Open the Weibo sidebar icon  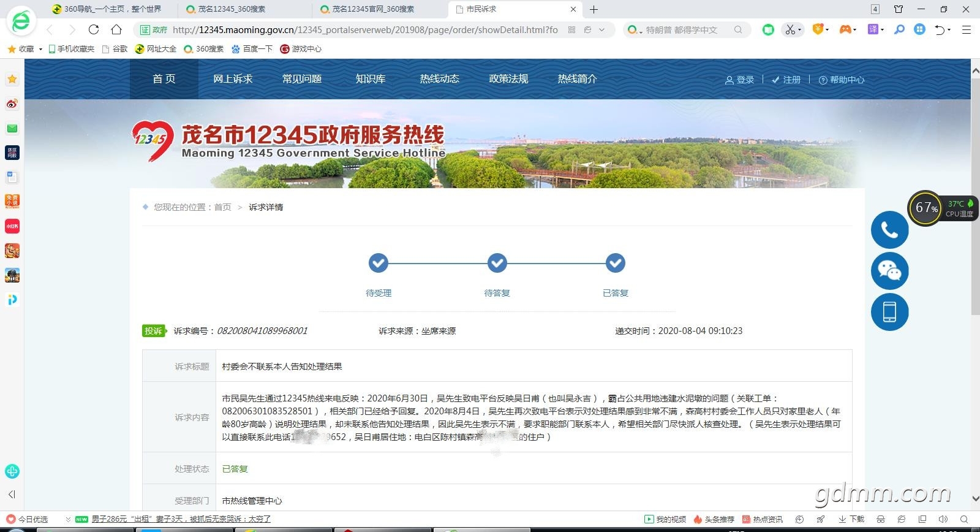coord(12,104)
